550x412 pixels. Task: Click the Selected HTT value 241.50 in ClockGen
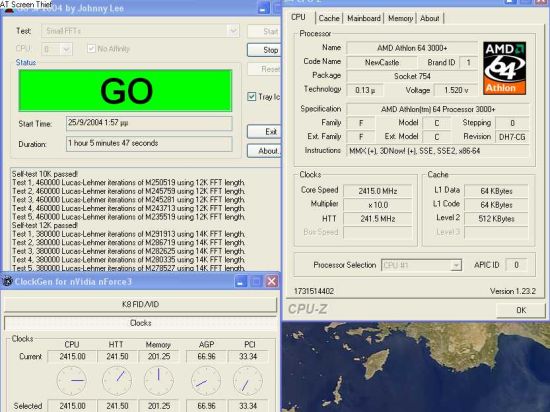tap(117, 406)
